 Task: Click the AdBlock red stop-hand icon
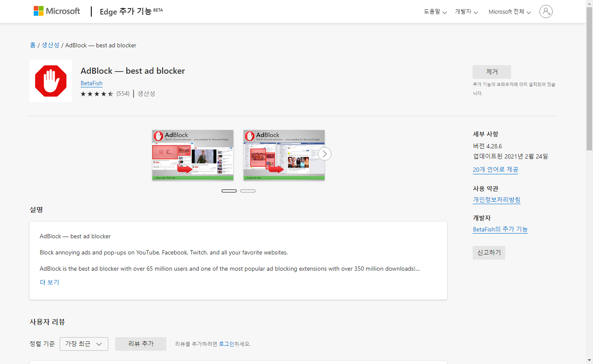(x=51, y=81)
